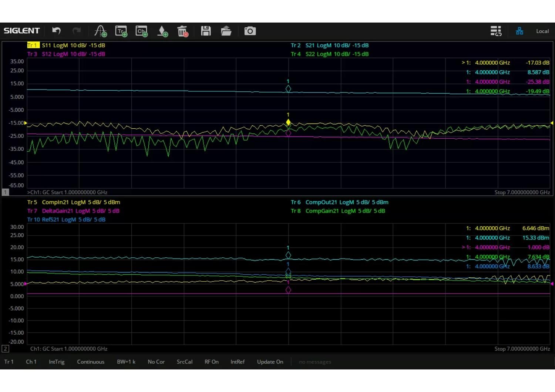
Task: Select trace Tr 3 S12 label
Action: click(x=66, y=54)
